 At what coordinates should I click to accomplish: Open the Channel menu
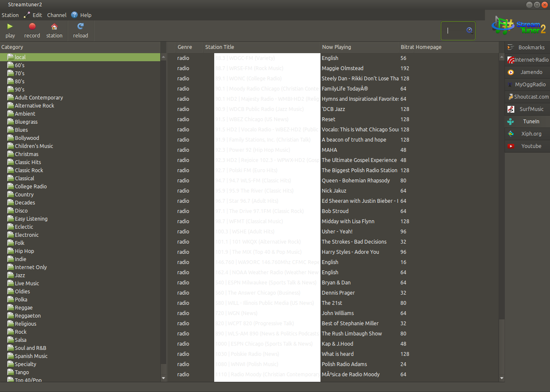pos(57,15)
